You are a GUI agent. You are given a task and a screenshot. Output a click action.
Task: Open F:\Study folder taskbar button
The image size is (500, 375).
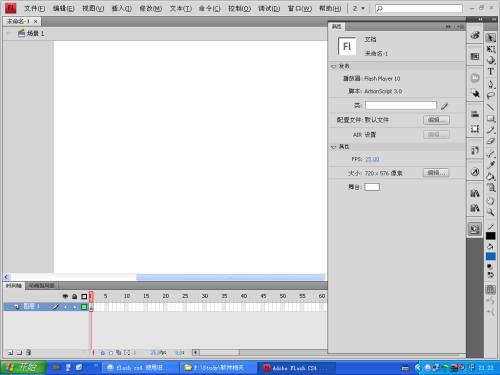pyautogui.click(x=218, y=368)
